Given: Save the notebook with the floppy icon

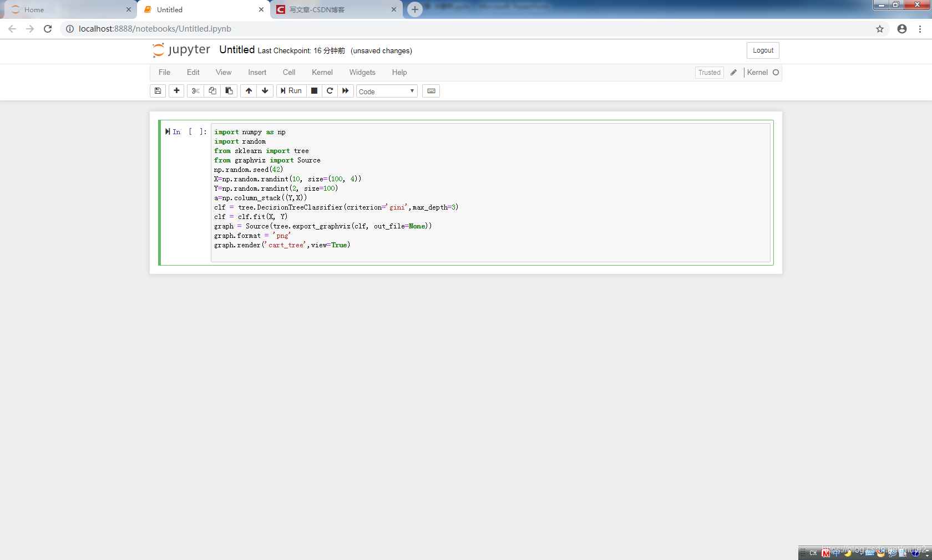Looking at the screenshot, I should (x=158, y=91).
